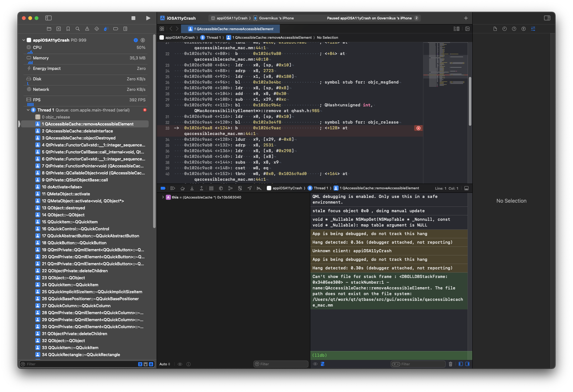This screenshot has height=392, width=573.
Task: Show the Quick Help inspector
Action: 514,29
